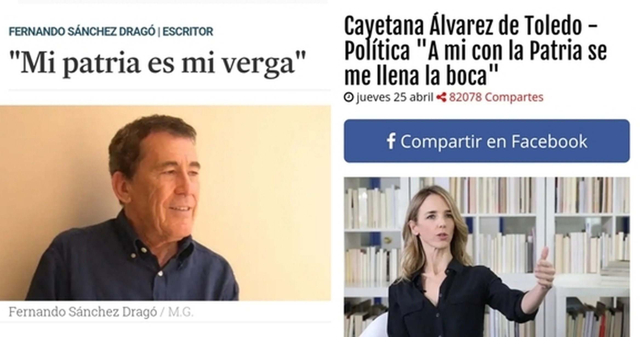
Task: Select the caption Fernando Sánchez Dragó
Action: (x=83, y=312)
